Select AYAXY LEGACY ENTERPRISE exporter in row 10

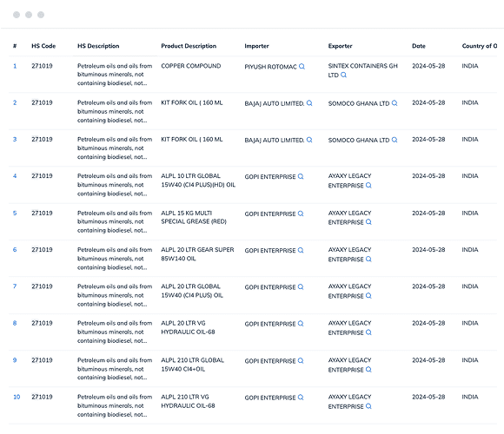point(349,402)
